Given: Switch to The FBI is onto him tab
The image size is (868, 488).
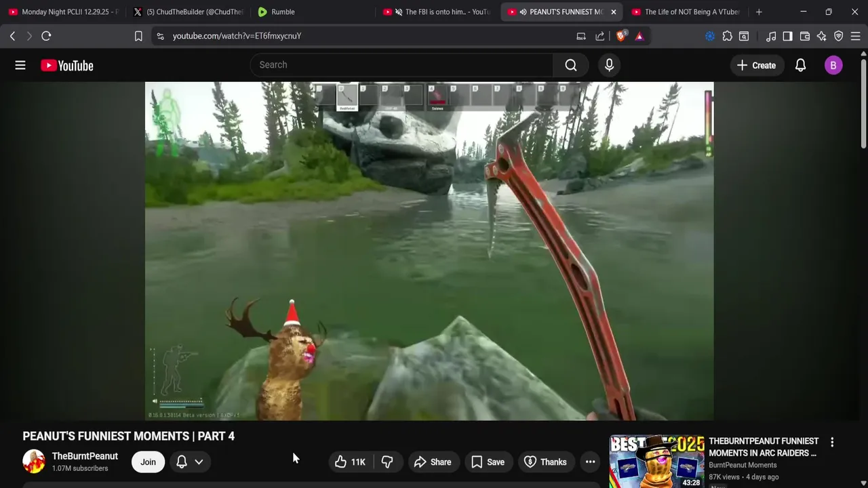Looking at the screenshot, I should pos(437,12).
